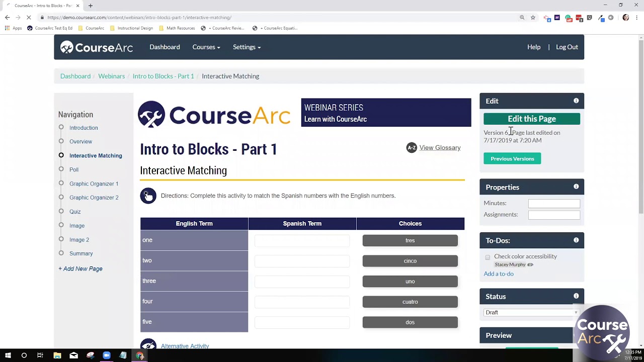Screen dimensions: 644x362
Task: Click the browser back arrow
Action: pos(7,18)
